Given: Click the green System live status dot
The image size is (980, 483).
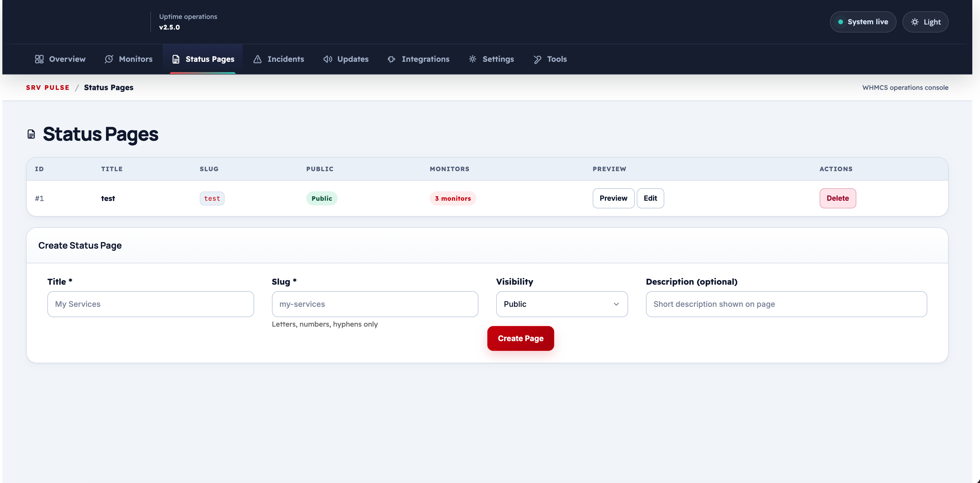Looking at the screenshot, I should [840, 22].
